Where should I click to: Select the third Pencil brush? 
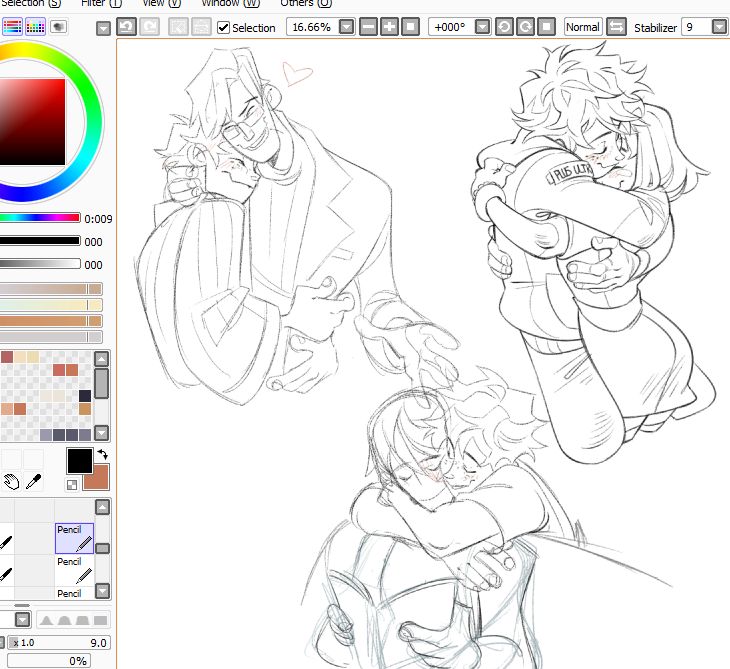(x=74, y=593)
